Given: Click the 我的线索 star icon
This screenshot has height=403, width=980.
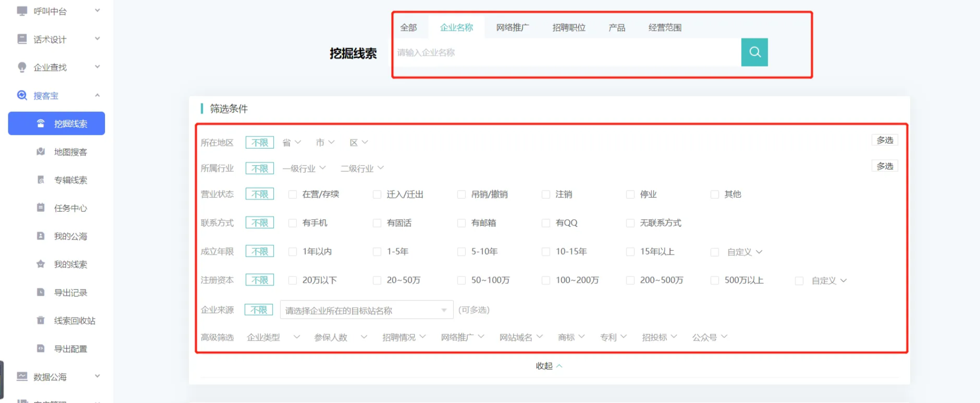Looking at the screenshot, I should point(41,264).
